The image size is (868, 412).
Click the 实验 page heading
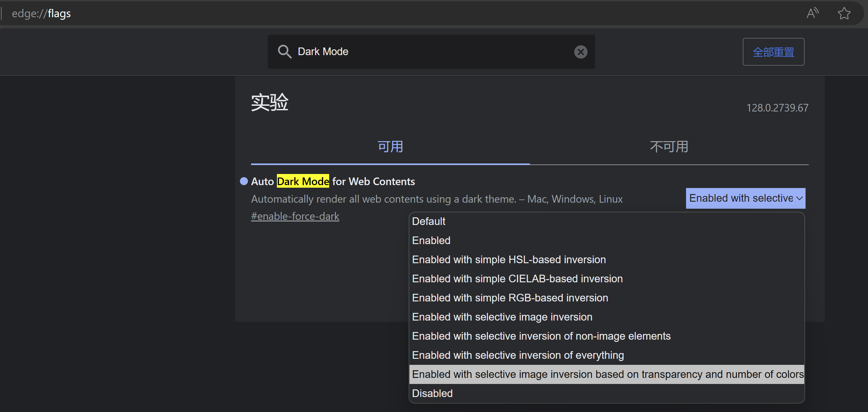pos(270,102)
